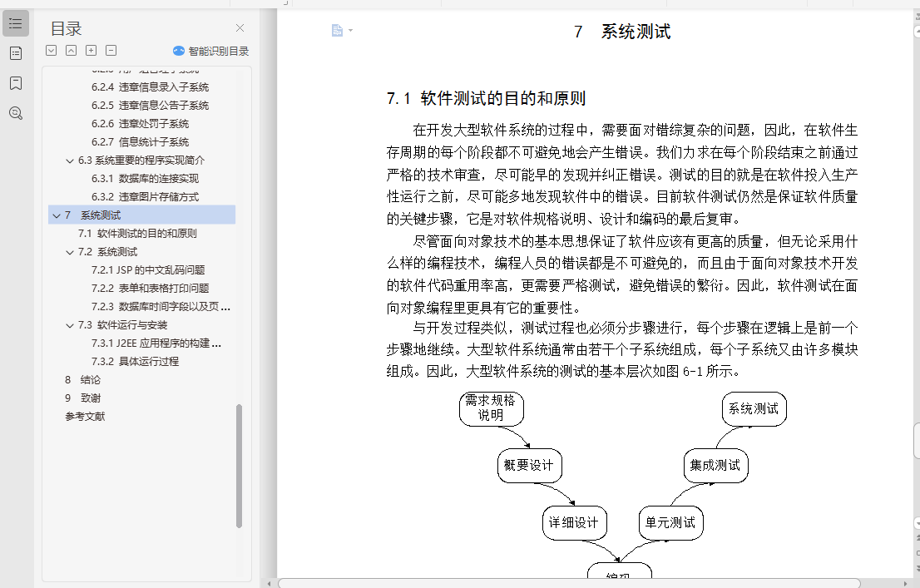Click the 概要设计 diagram box
The image size is (920, 588).
pos(529,466)
